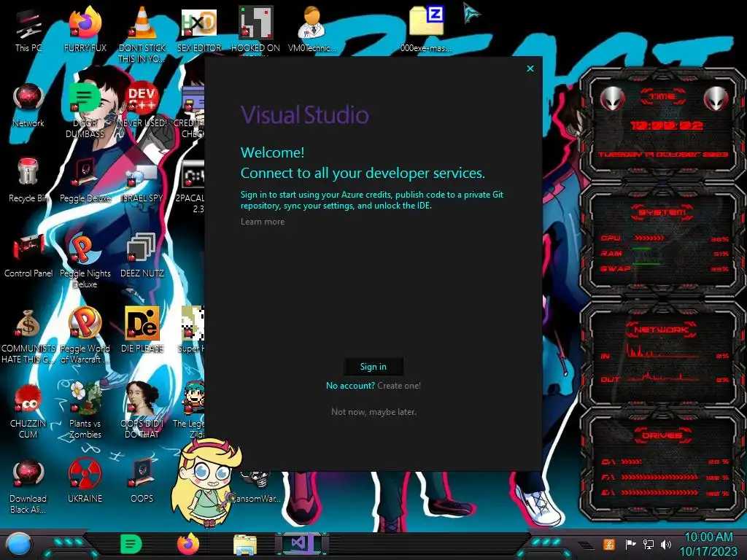Open the 000exe-mas zip folder

click(x=426, y=29)
